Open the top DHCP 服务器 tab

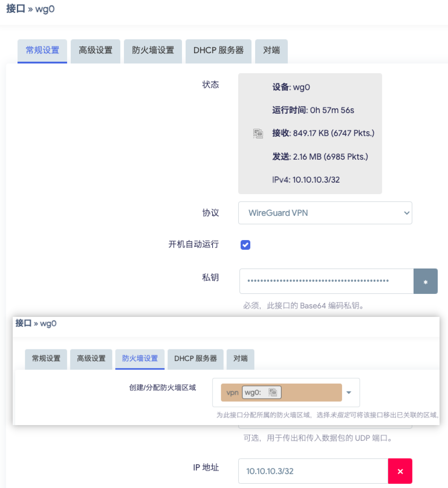(218, 50)
